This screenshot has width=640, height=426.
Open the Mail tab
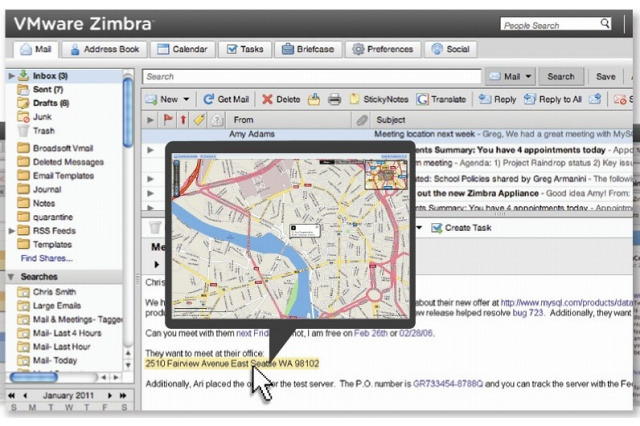(36, 49)
